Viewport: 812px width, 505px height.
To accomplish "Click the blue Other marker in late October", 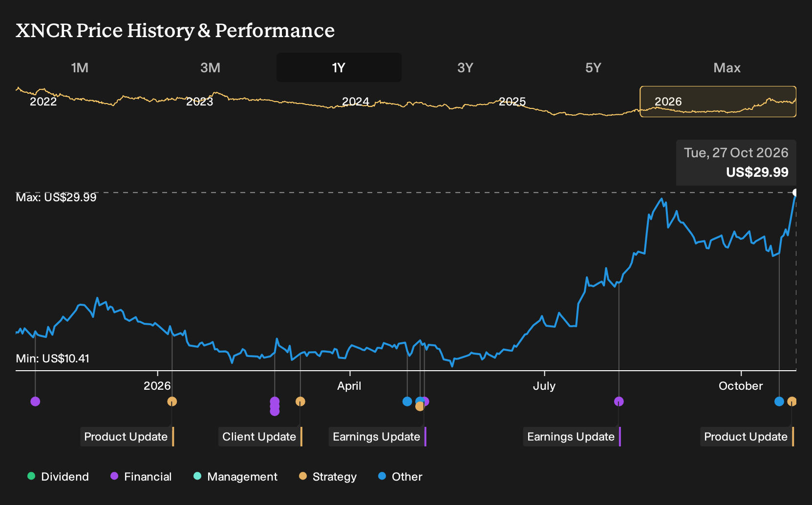I will point(779,401).
